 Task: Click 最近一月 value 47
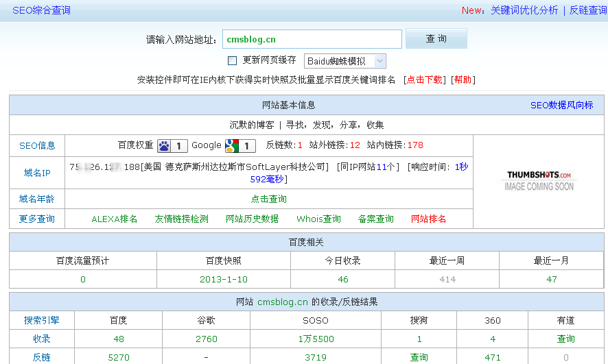click(x=552, y=280)
